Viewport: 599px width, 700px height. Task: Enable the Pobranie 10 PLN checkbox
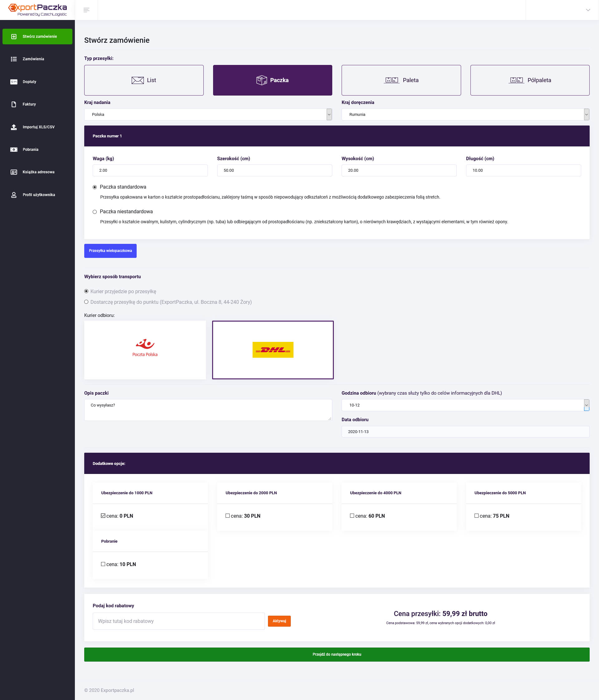pos(103,564)
